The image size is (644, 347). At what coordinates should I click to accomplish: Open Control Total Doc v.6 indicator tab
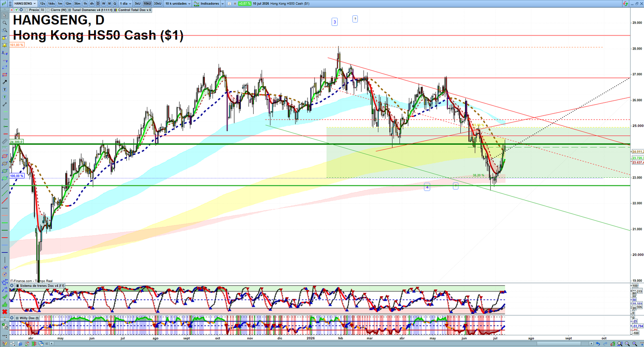pyautogui.click(x=133, y=10)
